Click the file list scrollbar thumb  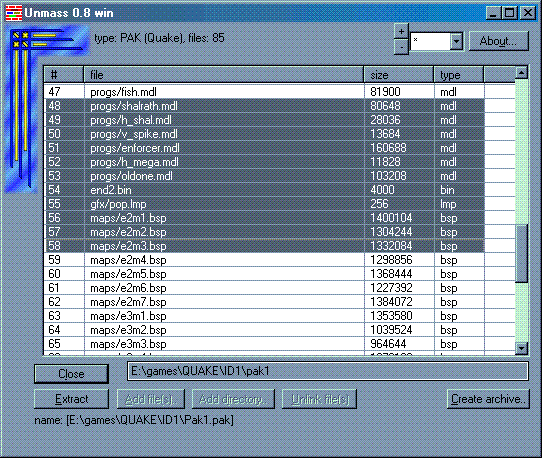pos(521,253)
